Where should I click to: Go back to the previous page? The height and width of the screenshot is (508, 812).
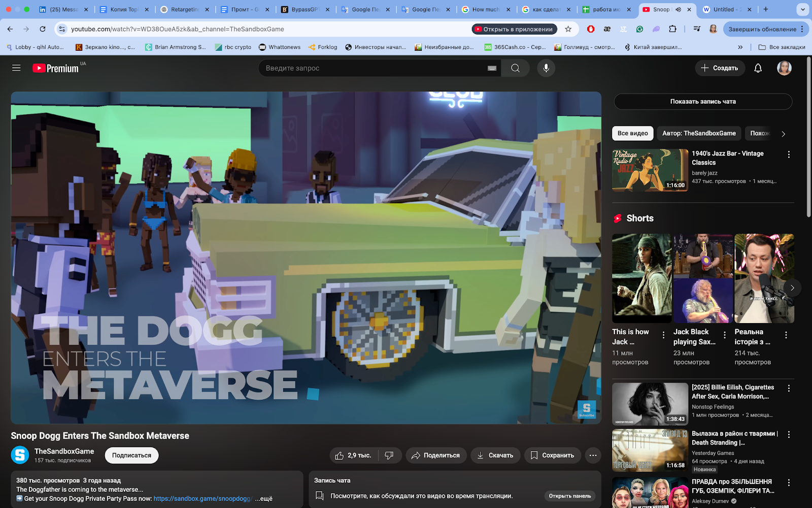click(10, 29)
